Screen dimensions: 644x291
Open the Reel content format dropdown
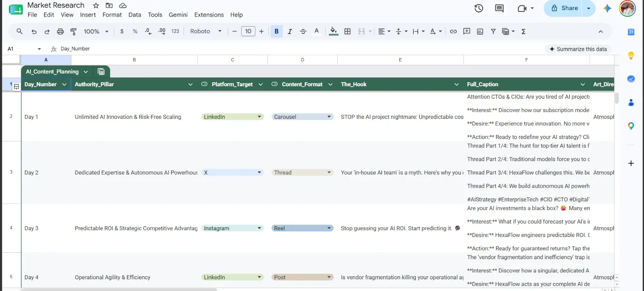coord(329,228)
